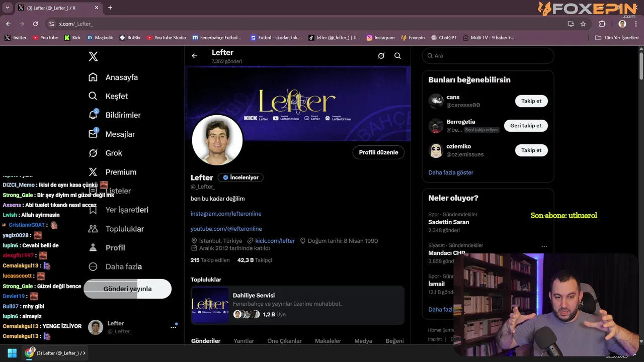
Task: Follow ozlemiko with Takip et
Action: [531, 150]
